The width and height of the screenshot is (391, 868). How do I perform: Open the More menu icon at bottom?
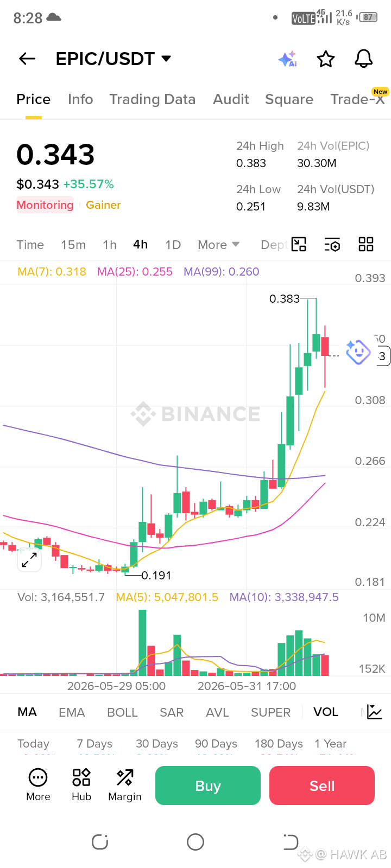pyautogui.click(x=38, y=785)
